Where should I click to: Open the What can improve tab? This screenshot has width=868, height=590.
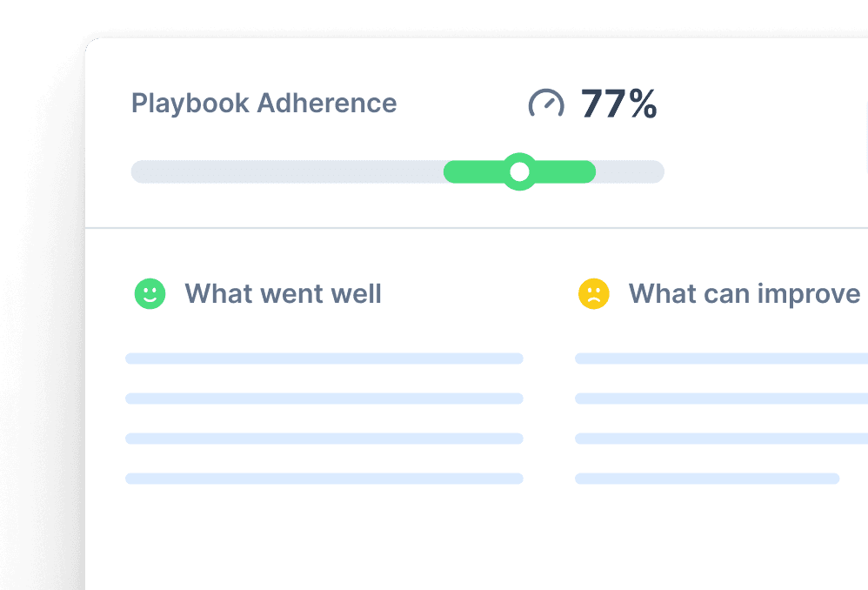pos(745,293)
